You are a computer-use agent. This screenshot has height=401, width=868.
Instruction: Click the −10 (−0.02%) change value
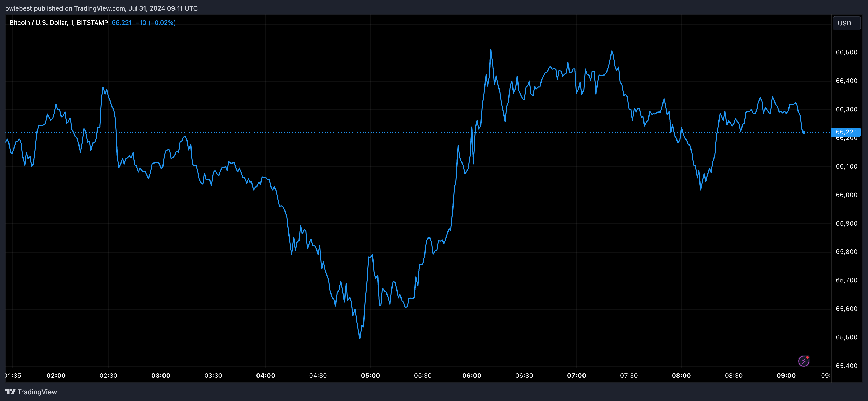coord(155,22)
